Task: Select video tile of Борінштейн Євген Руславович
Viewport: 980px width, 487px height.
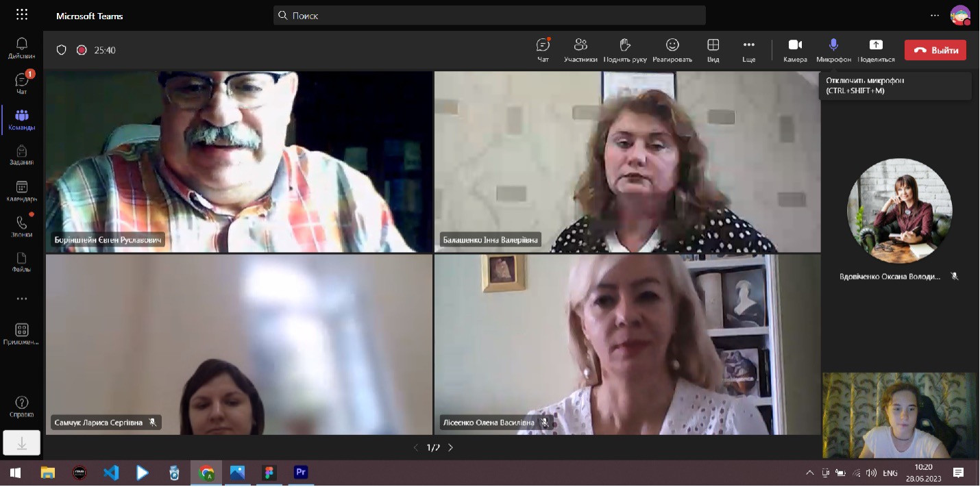Action: point(239,162)
